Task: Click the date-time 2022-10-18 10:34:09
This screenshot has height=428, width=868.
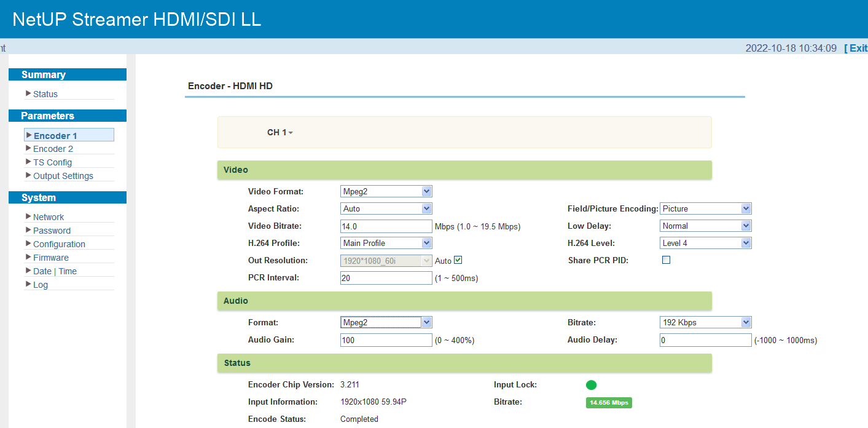Action: 791,48
